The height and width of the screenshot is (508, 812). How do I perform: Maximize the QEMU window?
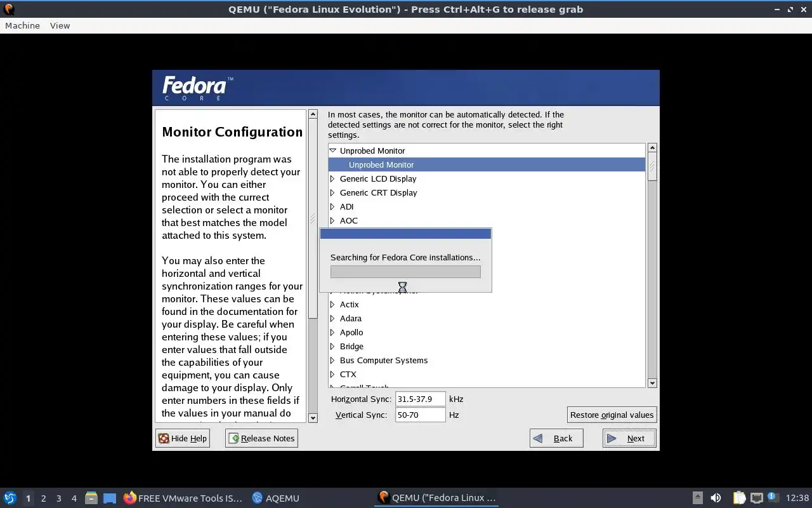point(790,9)
